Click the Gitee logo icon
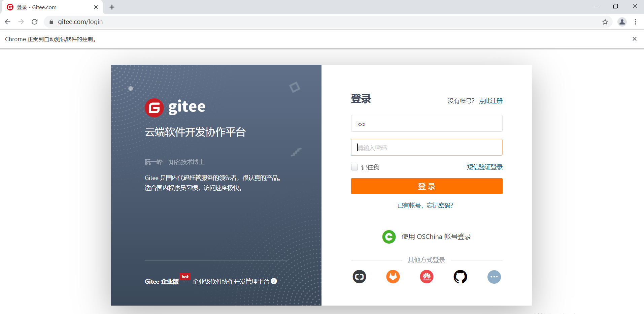 coord(154,108)
